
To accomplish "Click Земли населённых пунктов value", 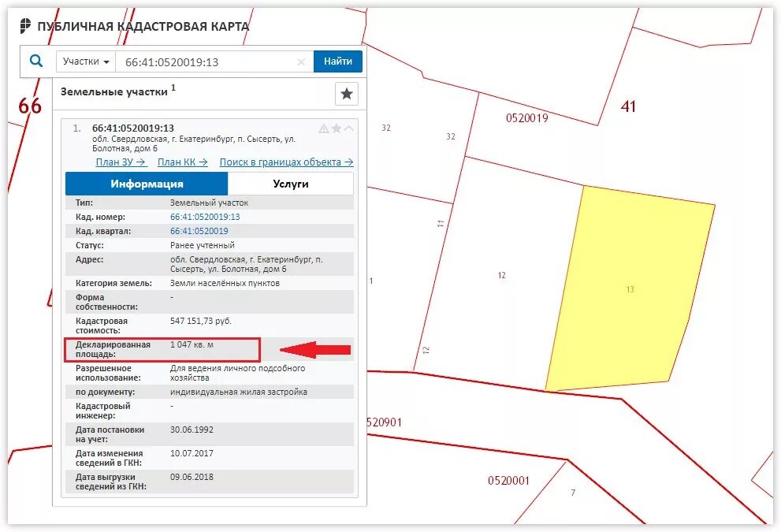I will pyautogui.click(x=225, y=283).
